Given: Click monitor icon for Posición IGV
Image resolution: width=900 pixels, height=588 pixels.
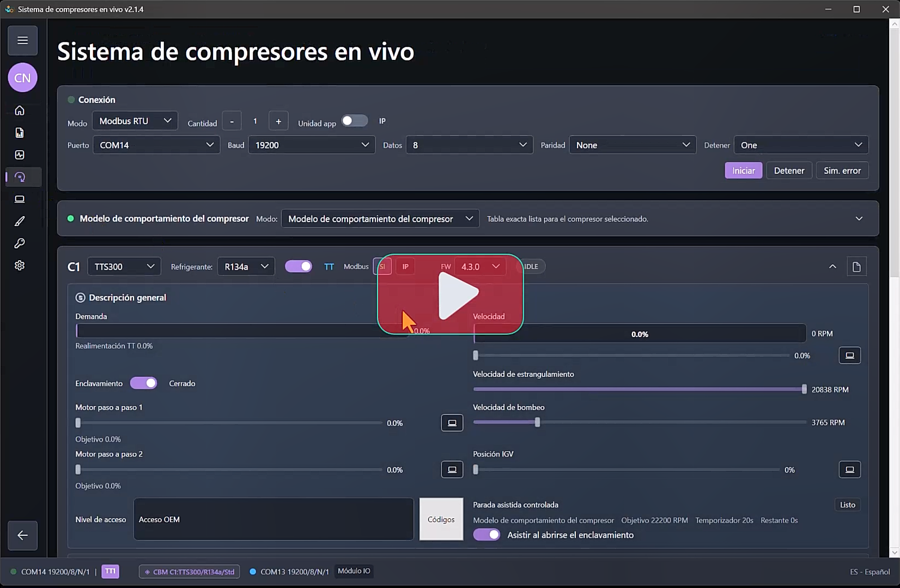Looking at the screenshot, I should (x=849, y=469).
